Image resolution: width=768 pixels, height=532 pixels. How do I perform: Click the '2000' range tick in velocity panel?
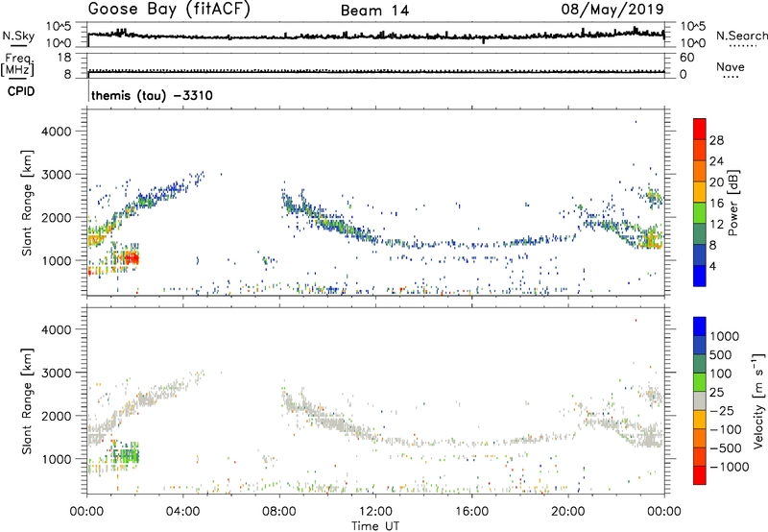point(57,416)
